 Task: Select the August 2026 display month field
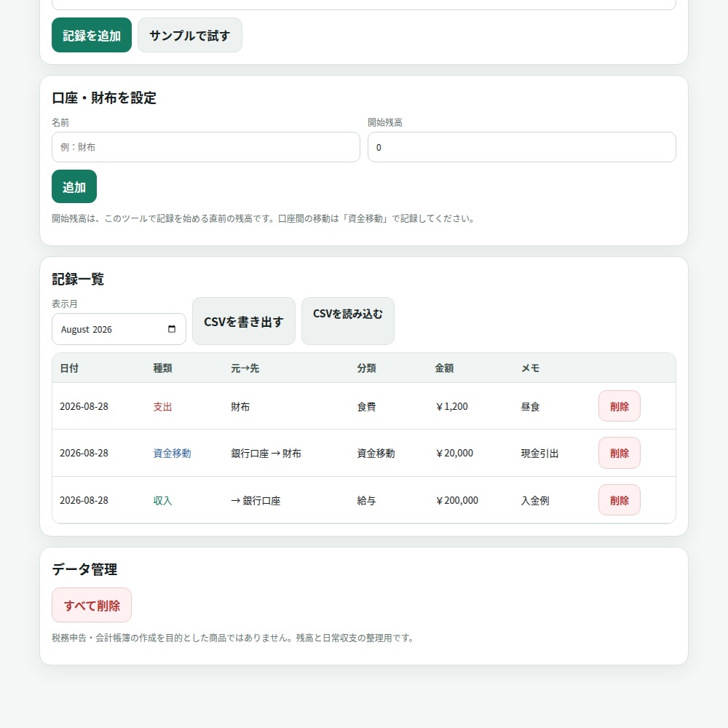point(119,329)
